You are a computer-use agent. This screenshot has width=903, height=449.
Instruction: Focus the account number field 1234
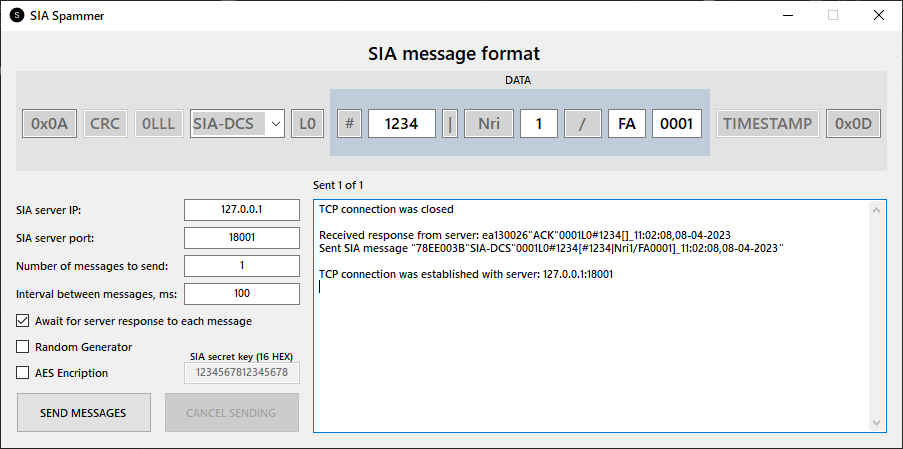click(x=402, y=124)
